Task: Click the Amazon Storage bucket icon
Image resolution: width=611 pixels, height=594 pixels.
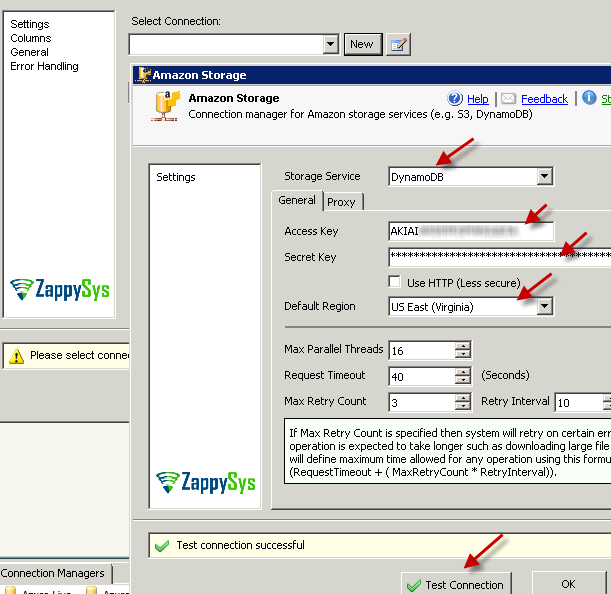Action: pos(166,106)
